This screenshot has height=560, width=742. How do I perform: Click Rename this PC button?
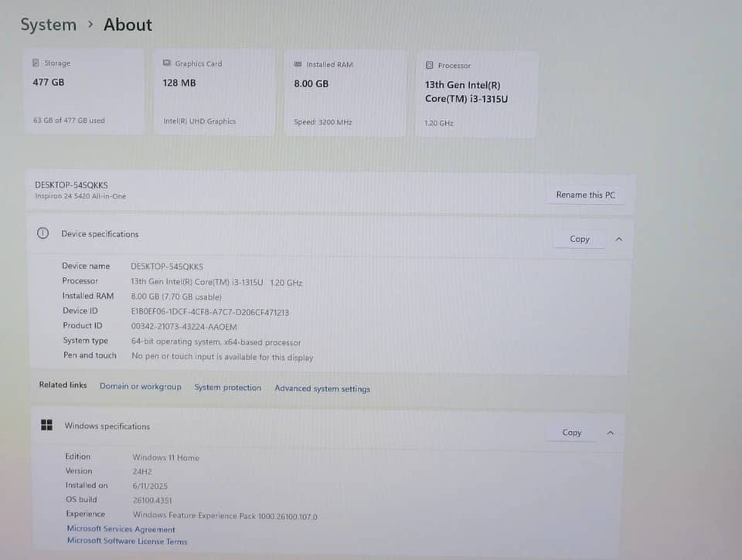(x=585, y=195)
